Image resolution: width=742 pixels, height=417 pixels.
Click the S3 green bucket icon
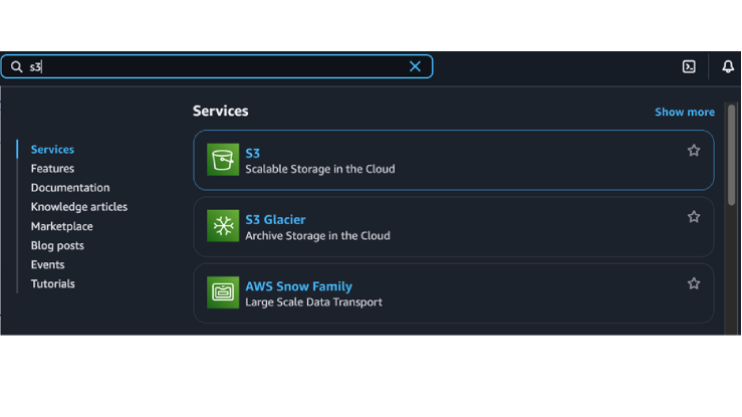click(223, 160)
